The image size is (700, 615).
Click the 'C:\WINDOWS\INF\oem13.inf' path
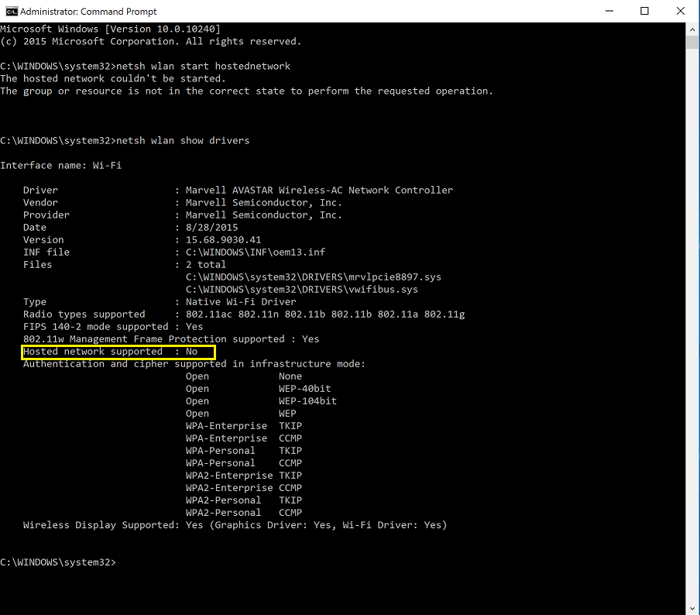click(x=256, y=253)
